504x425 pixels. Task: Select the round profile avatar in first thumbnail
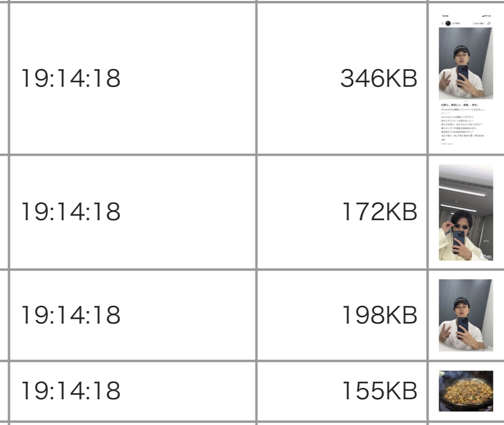click(x=448, y=24)
